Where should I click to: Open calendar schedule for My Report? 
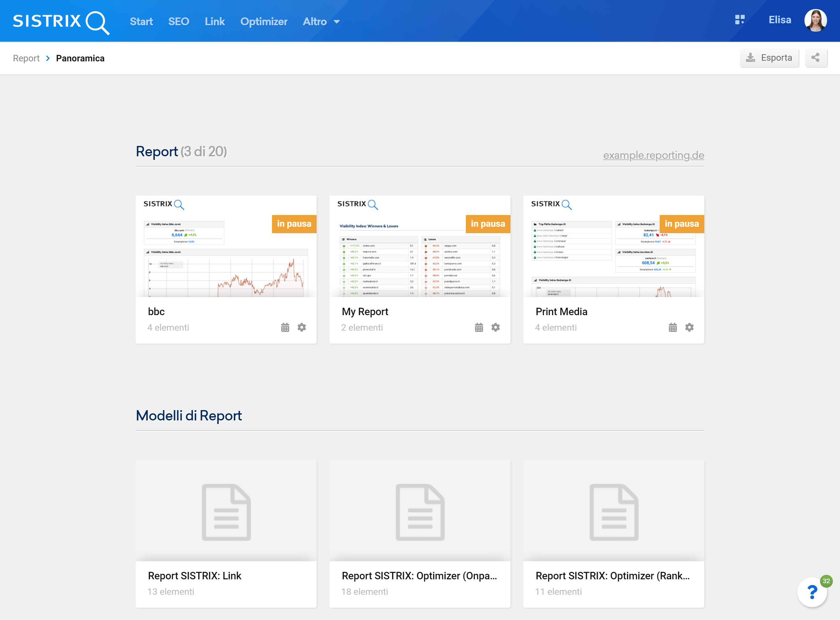coord(479,327)
